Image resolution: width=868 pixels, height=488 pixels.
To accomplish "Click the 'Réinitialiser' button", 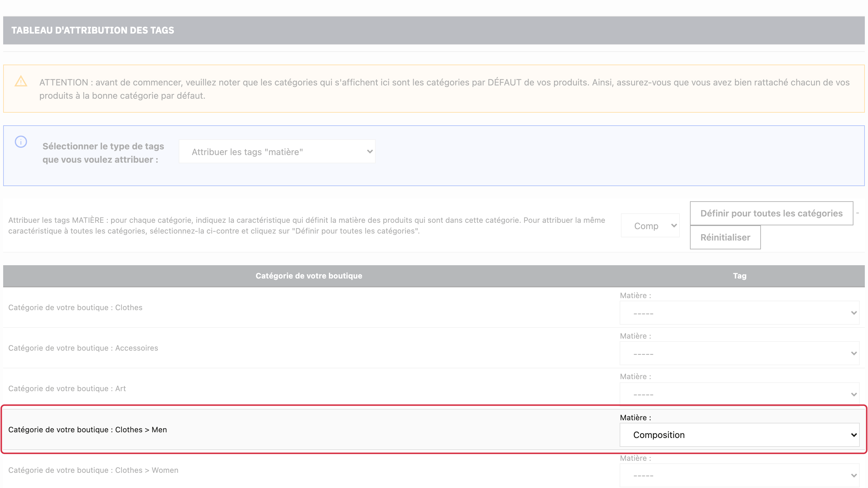I will point(725,237).
